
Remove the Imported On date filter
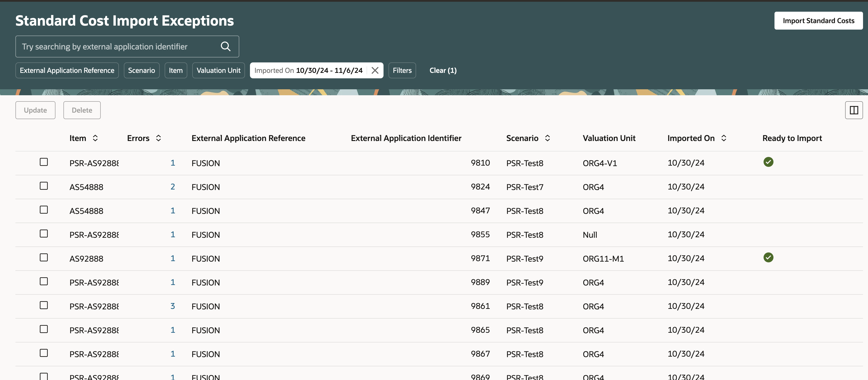375,70
